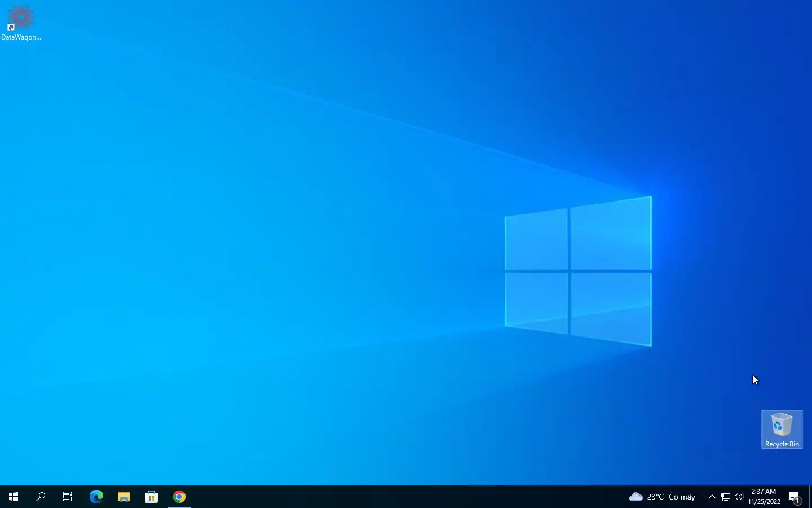Click the 'DataWagon...' label text
The image size is (812, 508).
pos(21,37)
